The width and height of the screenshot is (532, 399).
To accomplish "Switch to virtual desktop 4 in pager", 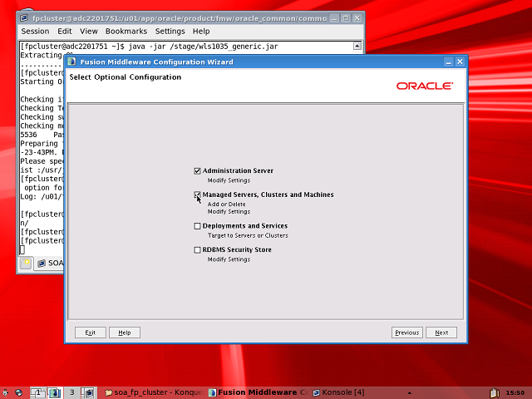I will click(89, 392).
